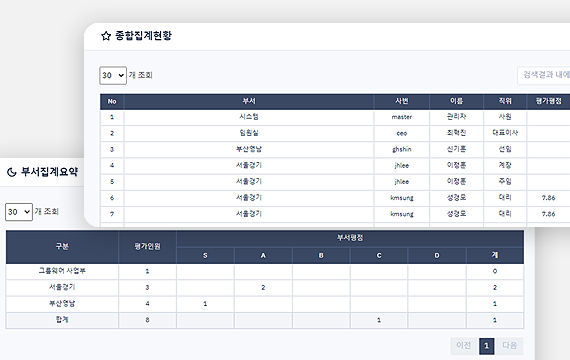Click the 평가인원 column header
Viewport: 570px width, 360px height.
[x=147, y=247]
